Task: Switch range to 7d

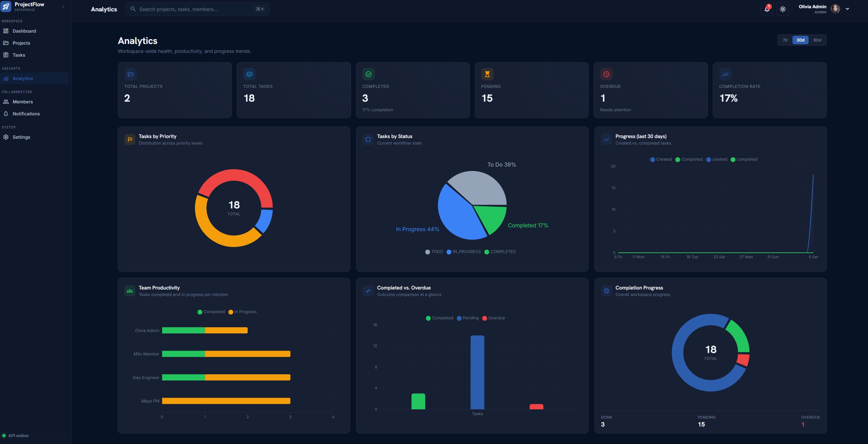Action: click(x=785, y=40)
